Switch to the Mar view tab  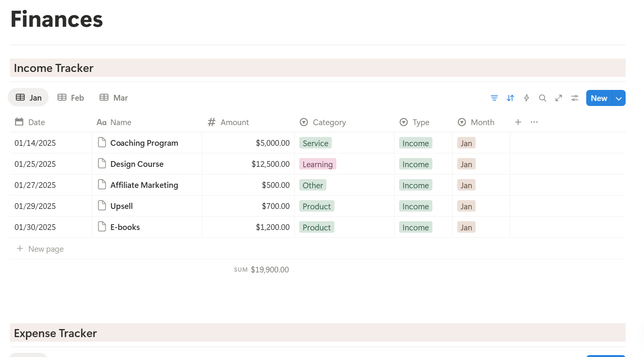[114, 98]
